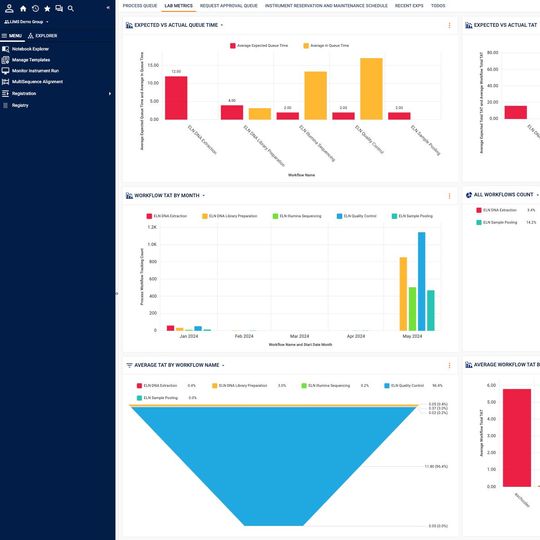Click the Registry icon
Screen dimensions: 540x540
click(x=6, y=105)
